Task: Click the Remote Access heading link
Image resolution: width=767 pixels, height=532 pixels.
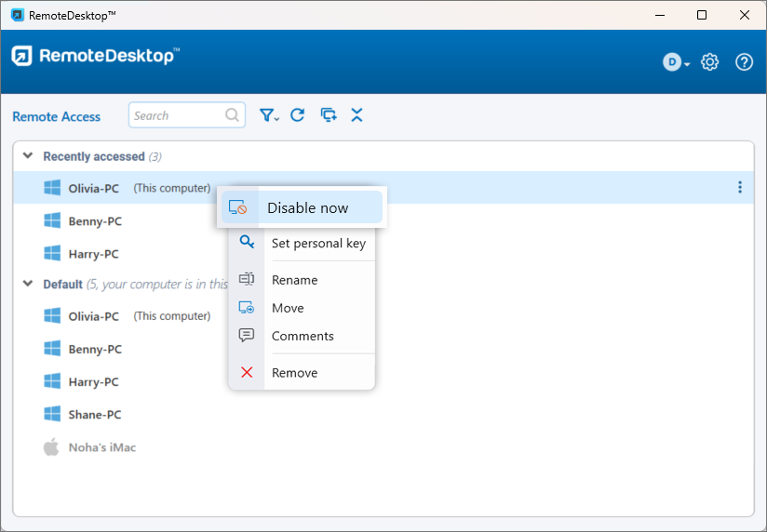Action: pos(57,116)
